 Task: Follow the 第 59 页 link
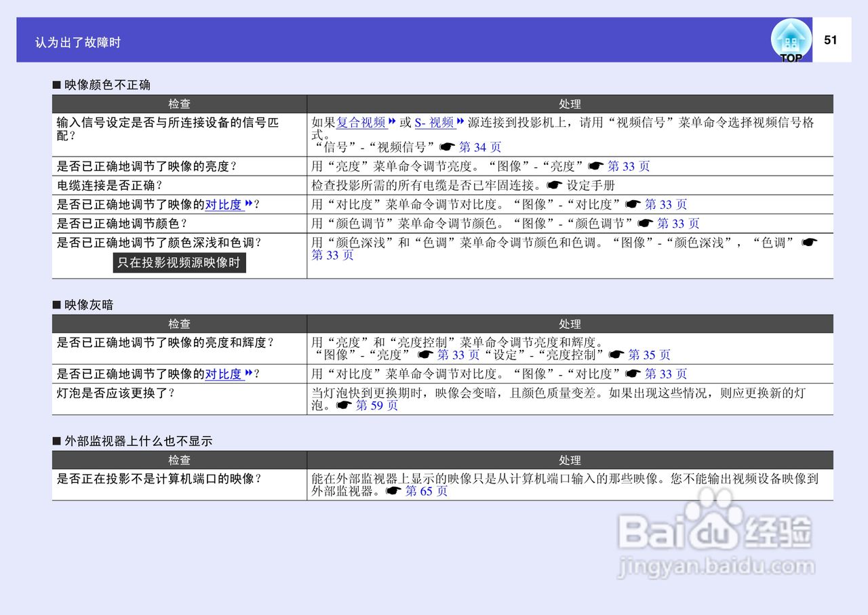(377, 405)
